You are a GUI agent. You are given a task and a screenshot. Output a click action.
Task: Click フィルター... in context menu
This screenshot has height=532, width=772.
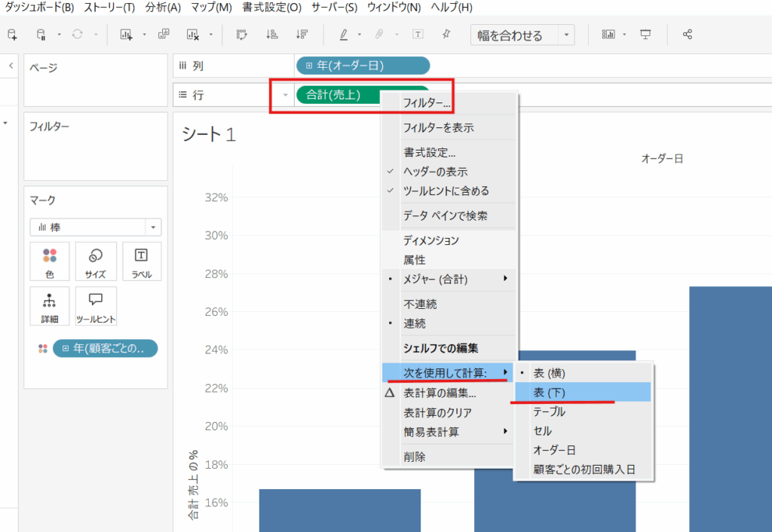coord(427,102)
